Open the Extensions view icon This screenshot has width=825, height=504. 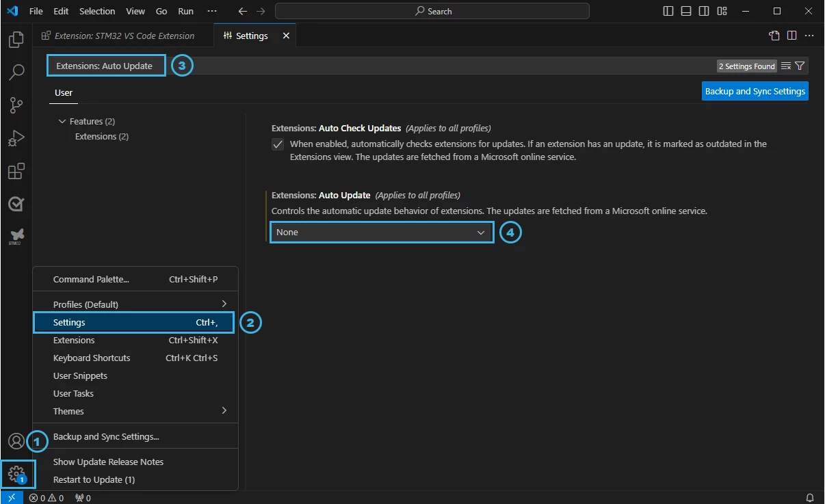(16, 170)
